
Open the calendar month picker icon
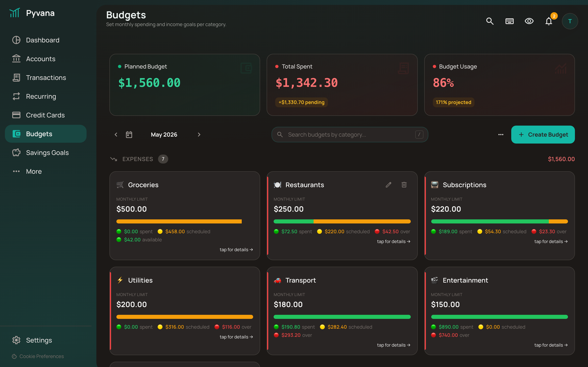[129, 135]
